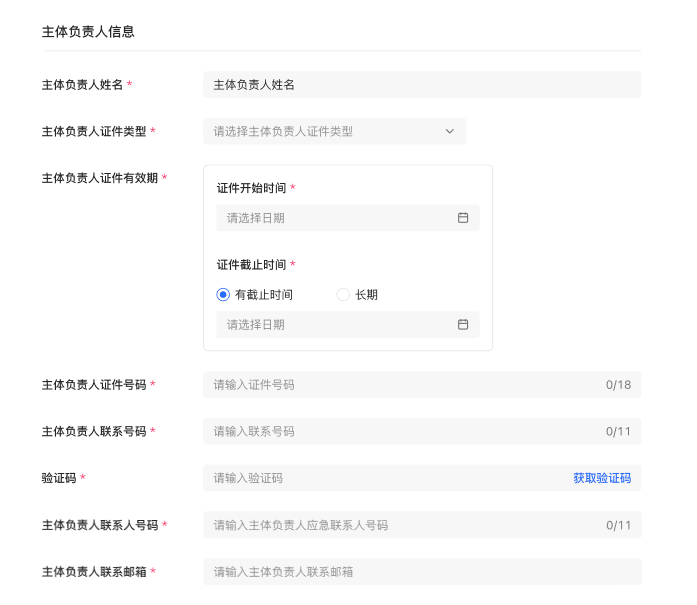Click the 主体负责人信息 section heading
Image resolution: width=697 pixels, height=605 pixels.
tap(88, 32)
